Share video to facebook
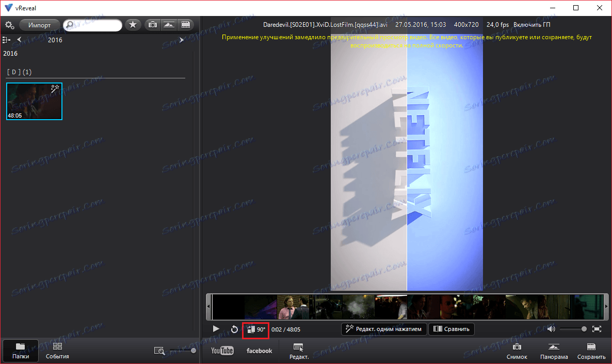 259,351
